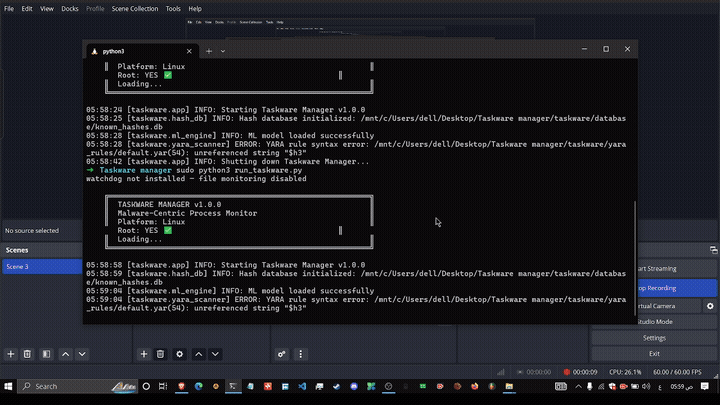Image resolution: width=720 pixels, height=405 pixels.
Task: Open Microsoft Edge from the taskbar
Action: (x=198, y=386)
